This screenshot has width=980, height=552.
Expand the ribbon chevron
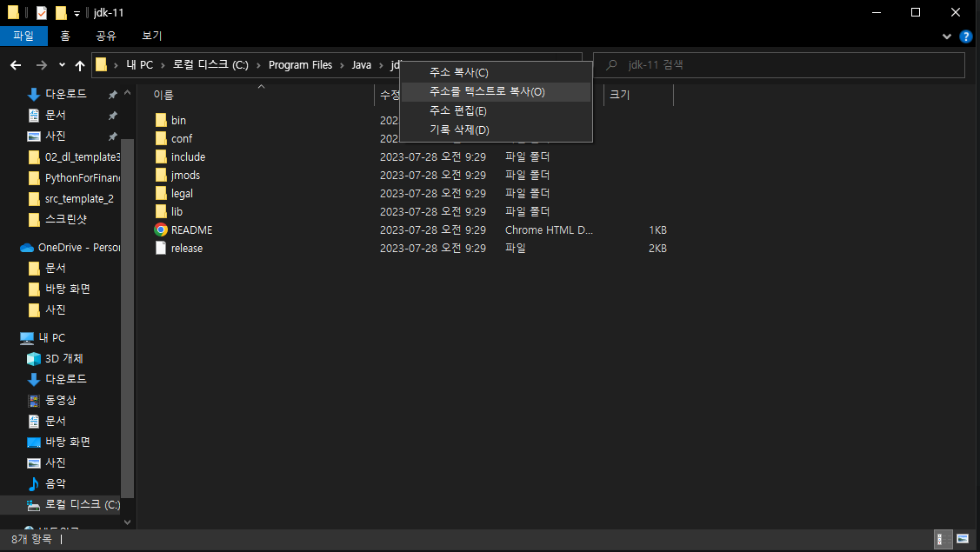(947, 37)
